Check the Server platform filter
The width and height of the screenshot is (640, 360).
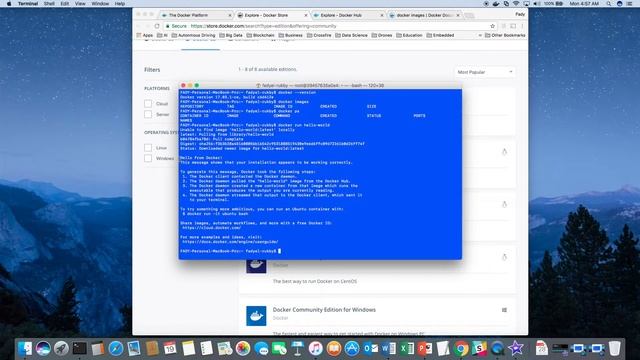point(148,114)
